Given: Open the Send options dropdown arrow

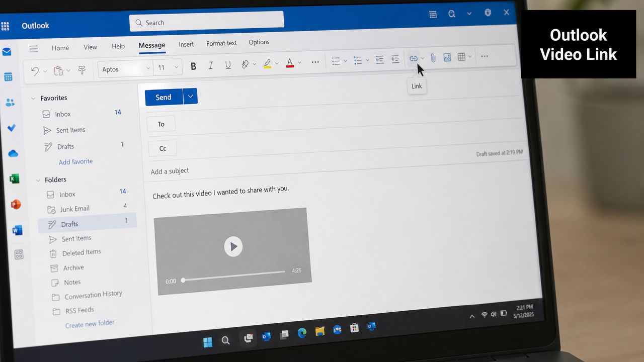Looking at the screenshot, I should point(190,96).
